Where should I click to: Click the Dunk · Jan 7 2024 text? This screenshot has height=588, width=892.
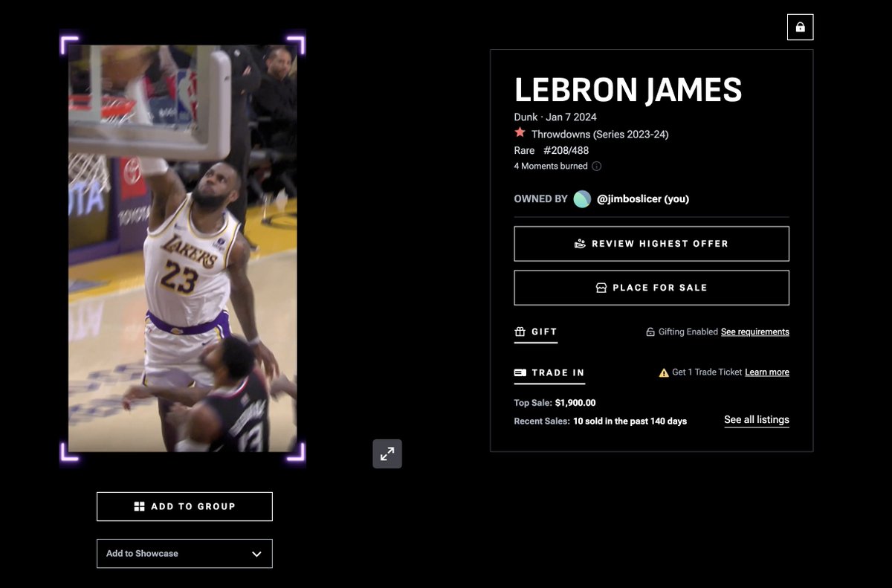[x=555, y=117]
